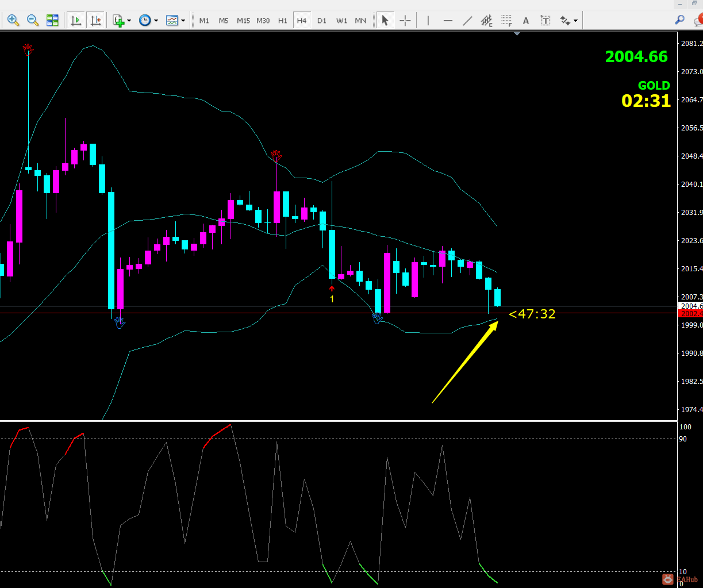Click the 1974.4 price scale value

pyautogui.click(x=692, y=410)
